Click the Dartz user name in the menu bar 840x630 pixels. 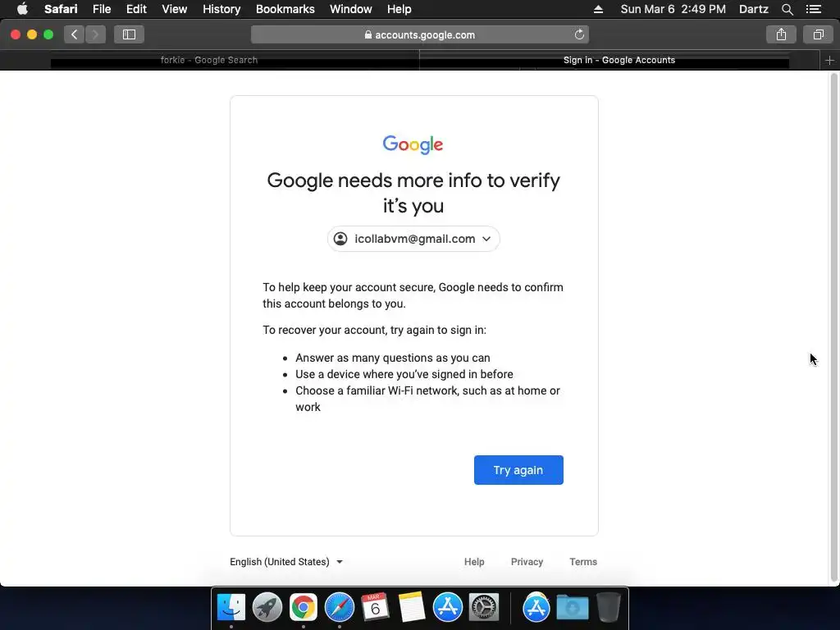coord(753,9)
